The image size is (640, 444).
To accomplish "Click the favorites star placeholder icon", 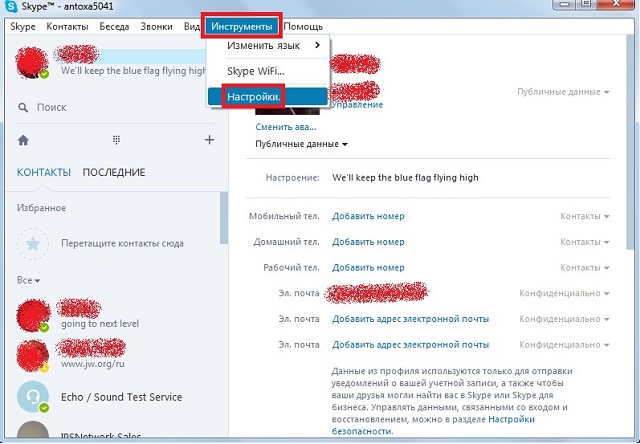I will tap(33, 244).
